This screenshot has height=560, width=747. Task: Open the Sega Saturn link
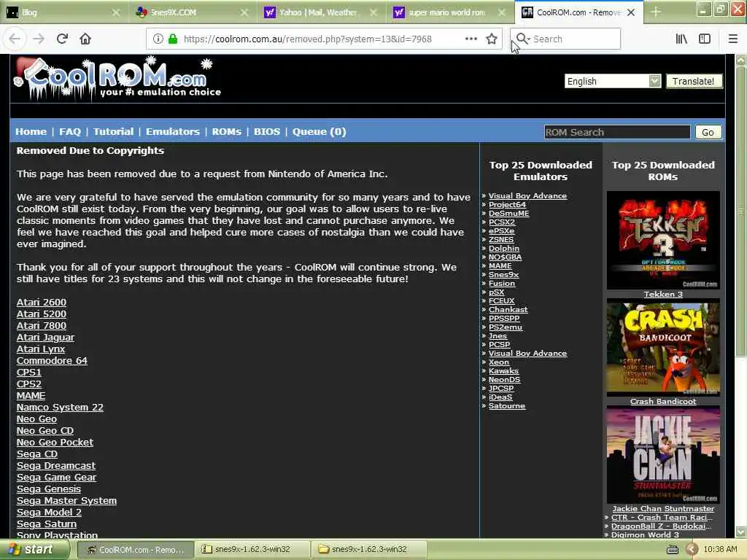[x=47, y=524]
